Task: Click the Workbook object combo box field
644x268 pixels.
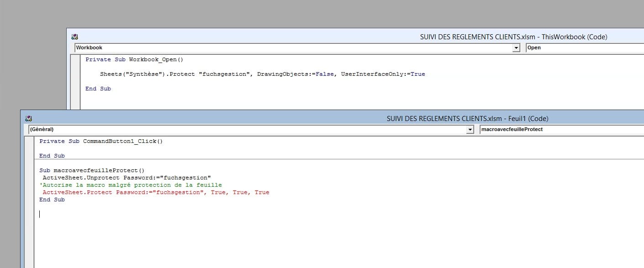Action: [292, 48]
